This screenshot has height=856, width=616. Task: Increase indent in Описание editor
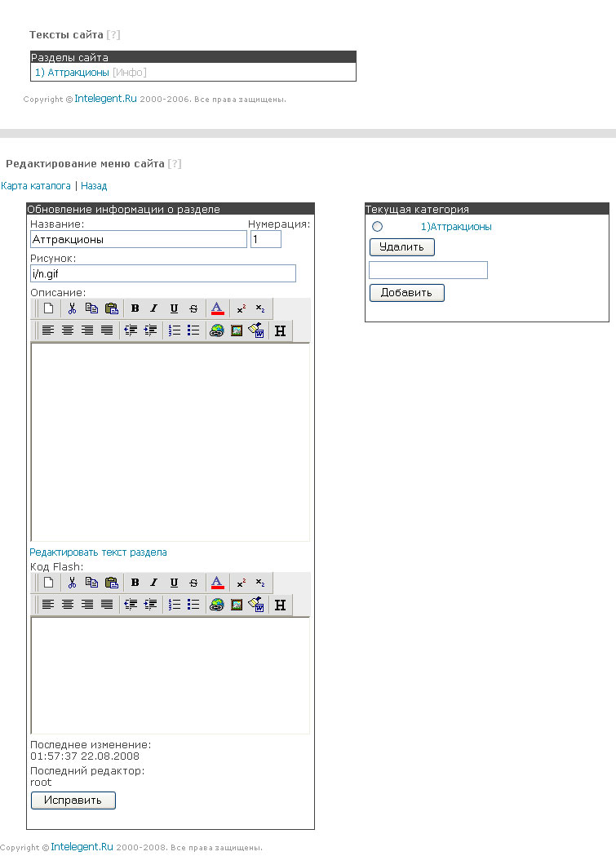click(150, 330)
